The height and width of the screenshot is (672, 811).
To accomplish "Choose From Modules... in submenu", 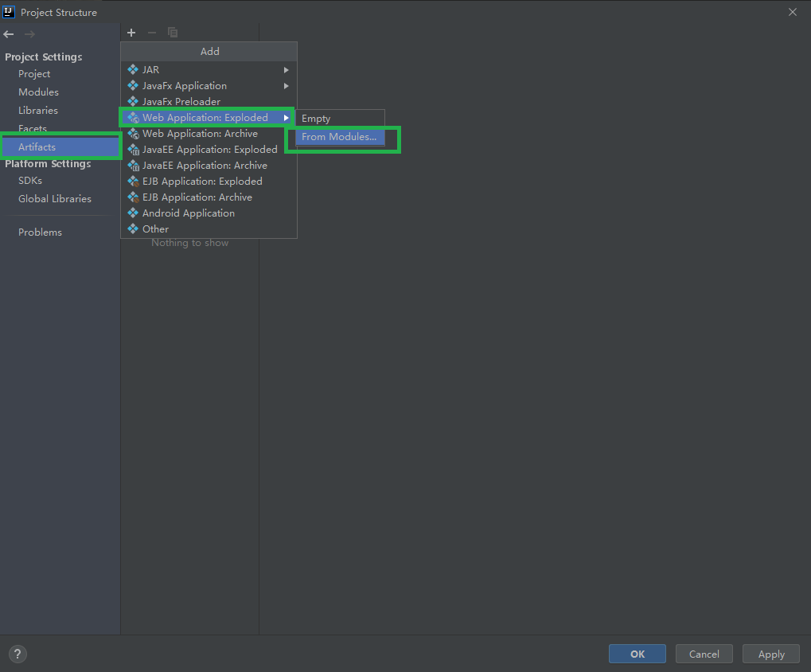I will pyautogui.click(x=340, y=137).
